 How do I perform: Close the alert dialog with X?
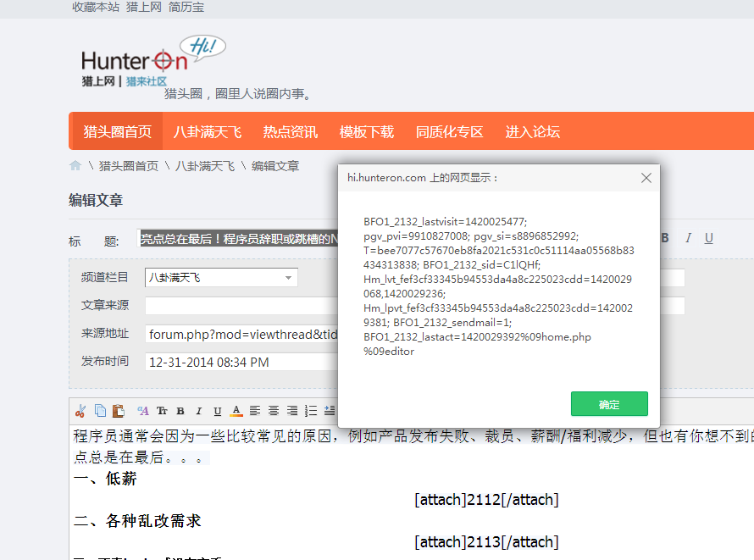click(646, 178)
